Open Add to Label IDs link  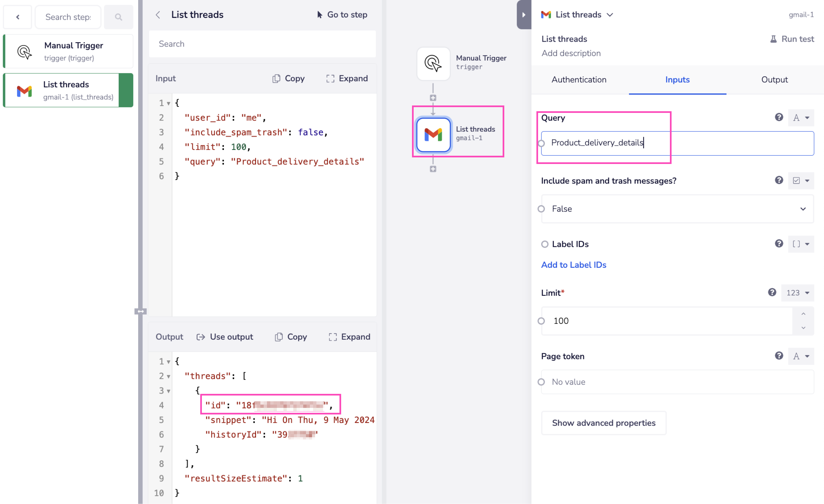(573, 264)
